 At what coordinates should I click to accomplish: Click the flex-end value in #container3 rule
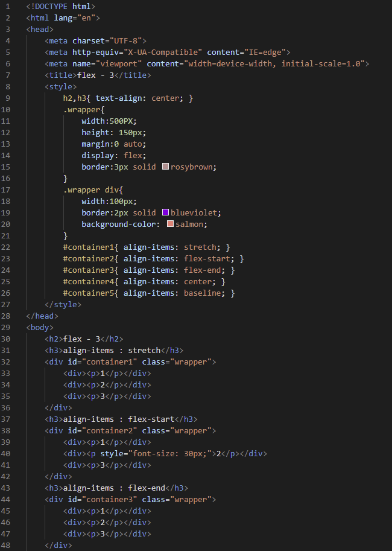(203, 270)
